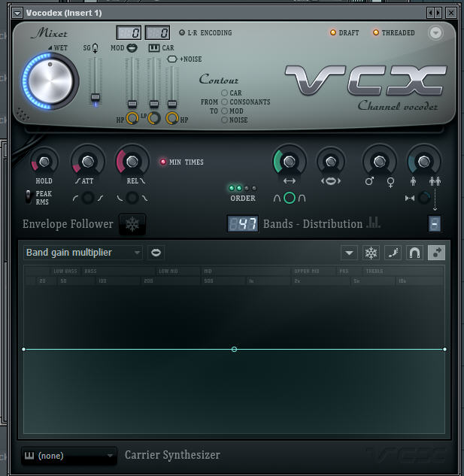Click the ATT attack knob

click(88, 162)
